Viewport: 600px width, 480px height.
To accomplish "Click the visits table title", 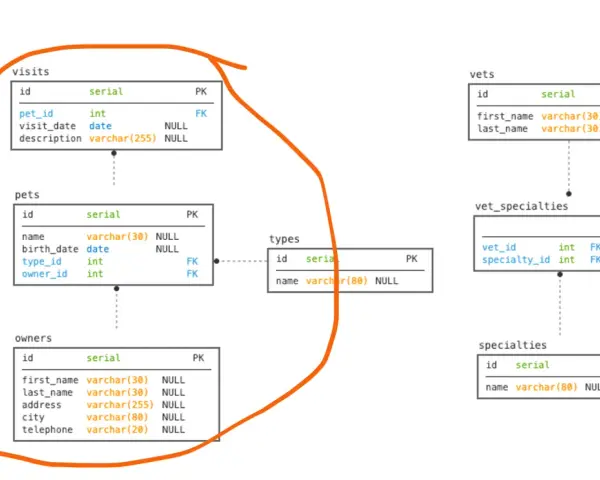I will [31, 72].
